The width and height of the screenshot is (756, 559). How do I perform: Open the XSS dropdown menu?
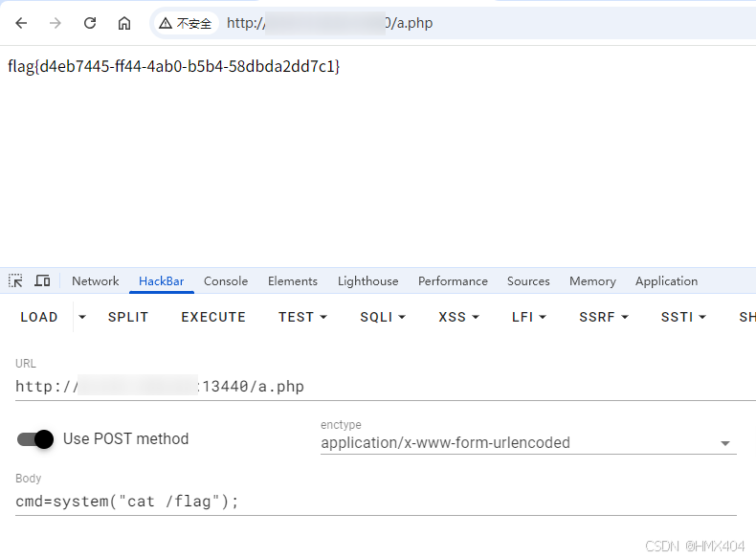pyautogui.click(x=458, y=317)
